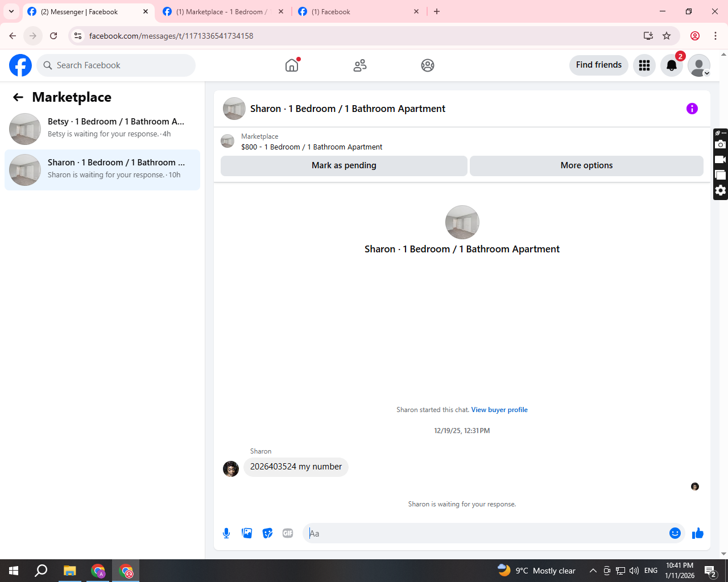Close the (1) Facebook browser tab

[416, 11]
